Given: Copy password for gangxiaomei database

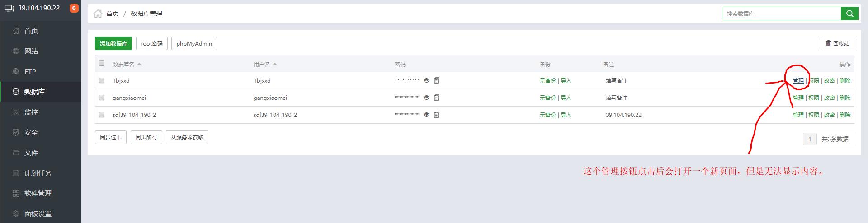Looking at the screenshot, I should point(437,98).
